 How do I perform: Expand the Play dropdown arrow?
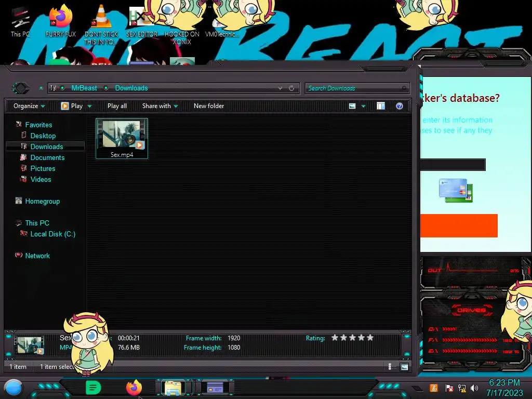coord(89,106)
